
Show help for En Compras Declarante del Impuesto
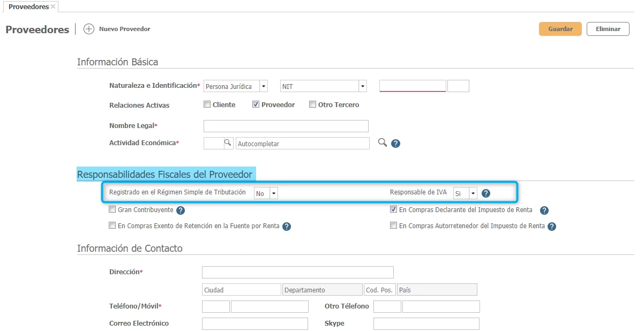[544, 210]
